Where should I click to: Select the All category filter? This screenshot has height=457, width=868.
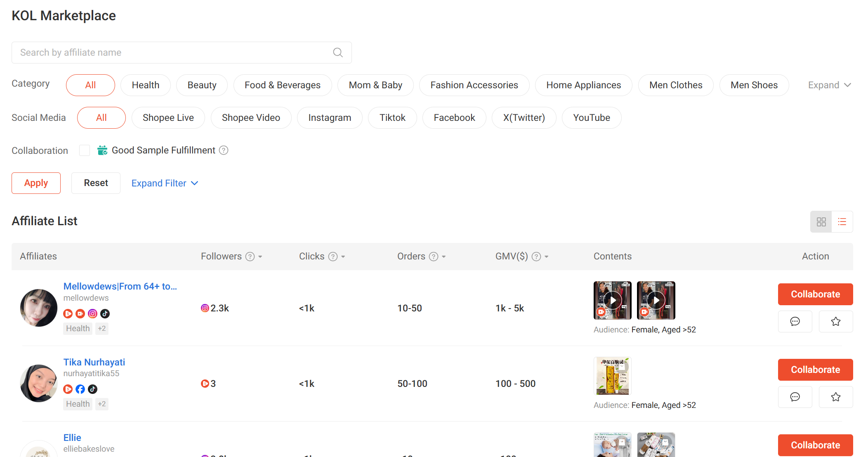pos(90,85)
